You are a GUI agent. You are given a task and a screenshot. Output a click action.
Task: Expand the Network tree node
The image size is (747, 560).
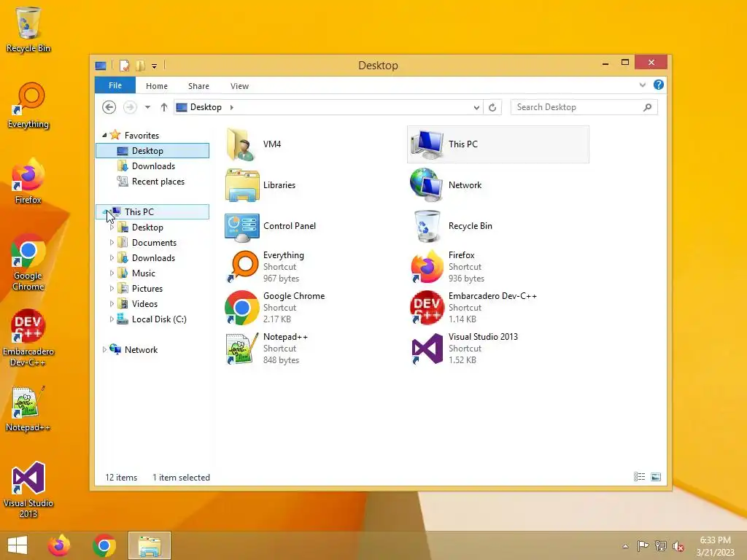point(104,349)
